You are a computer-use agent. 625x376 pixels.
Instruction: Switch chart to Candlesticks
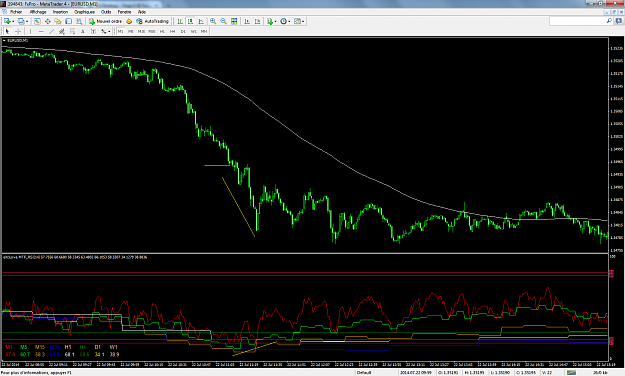tap(191, 21)
